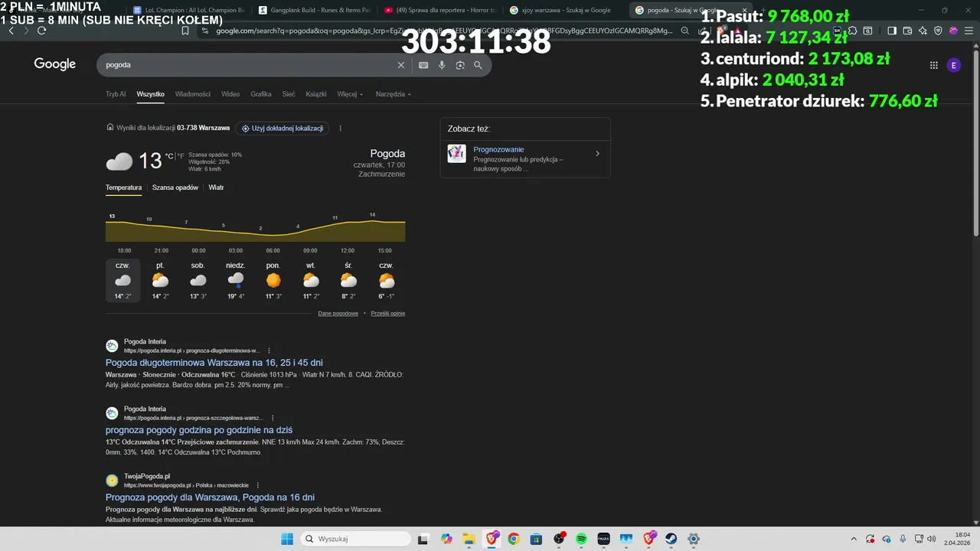Image resolution: width=980 pixels, height=551 pixels.
Task: Open options for first Pogoda Interia result
Action: point(269,350)
